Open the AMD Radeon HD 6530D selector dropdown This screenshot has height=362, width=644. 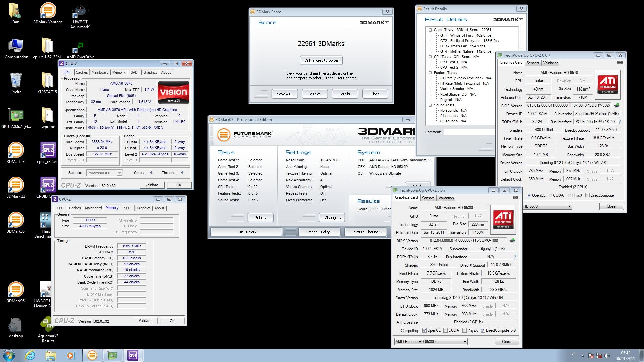click(431, 342)
